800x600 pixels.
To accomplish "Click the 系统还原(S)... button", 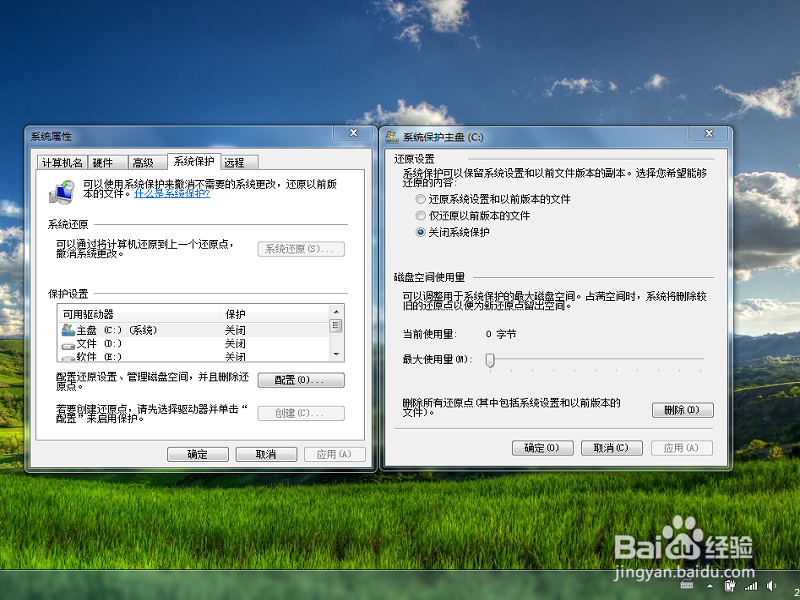I will (301, 249).
